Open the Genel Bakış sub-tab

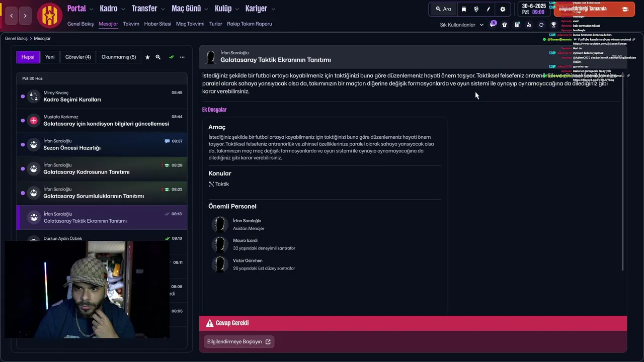(80, 24)
